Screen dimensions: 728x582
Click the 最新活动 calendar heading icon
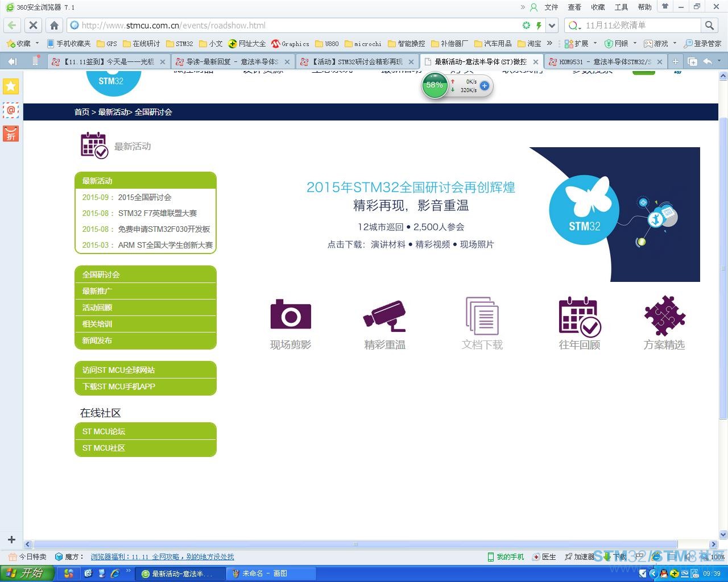point(94,145)
